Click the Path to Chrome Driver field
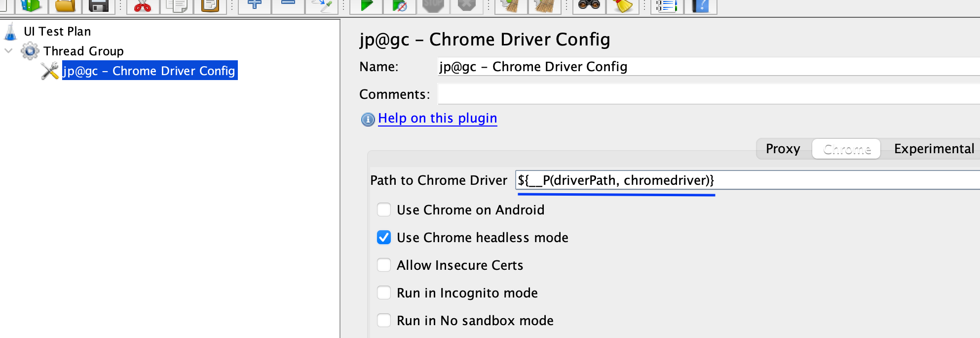This screenshot has height=338, width=980. 748,180
